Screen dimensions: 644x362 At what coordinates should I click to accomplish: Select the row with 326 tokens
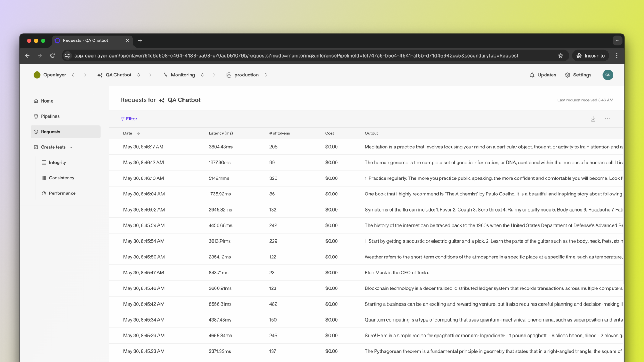pyautogui.click(x=366, y=178)
